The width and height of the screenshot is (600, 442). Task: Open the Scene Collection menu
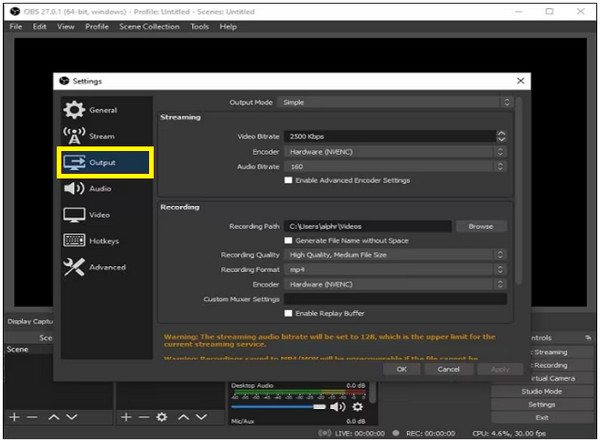point(149,27)
